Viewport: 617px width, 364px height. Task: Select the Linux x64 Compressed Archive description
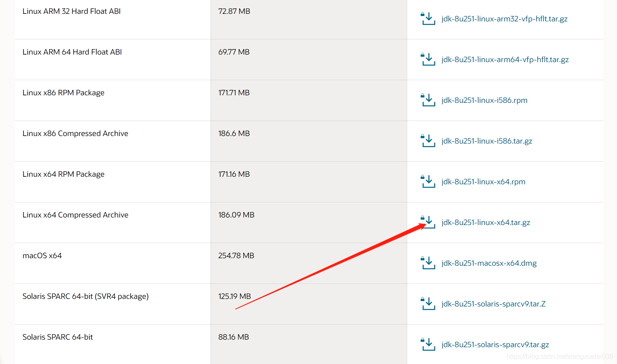coord(75,215)
